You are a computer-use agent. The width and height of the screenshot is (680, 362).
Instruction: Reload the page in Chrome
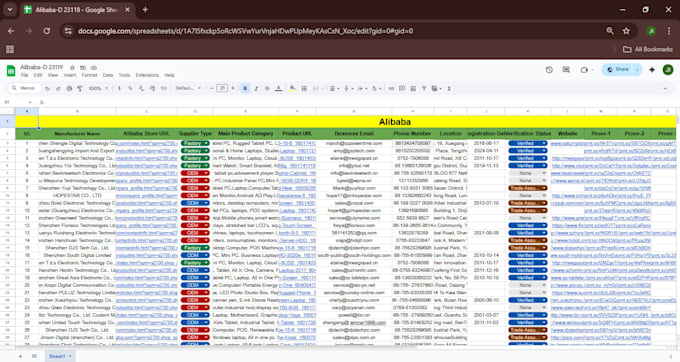46,31
